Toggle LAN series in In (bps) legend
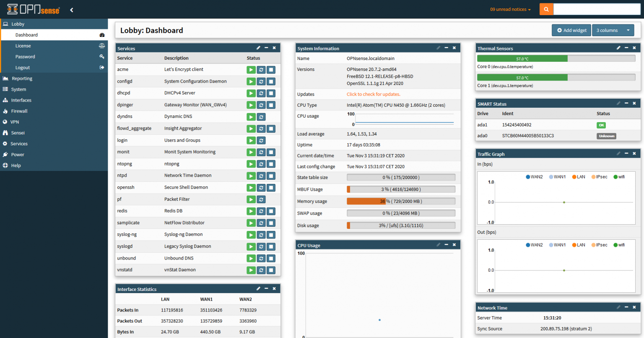 pyautogui.click(x=579, y=177)
